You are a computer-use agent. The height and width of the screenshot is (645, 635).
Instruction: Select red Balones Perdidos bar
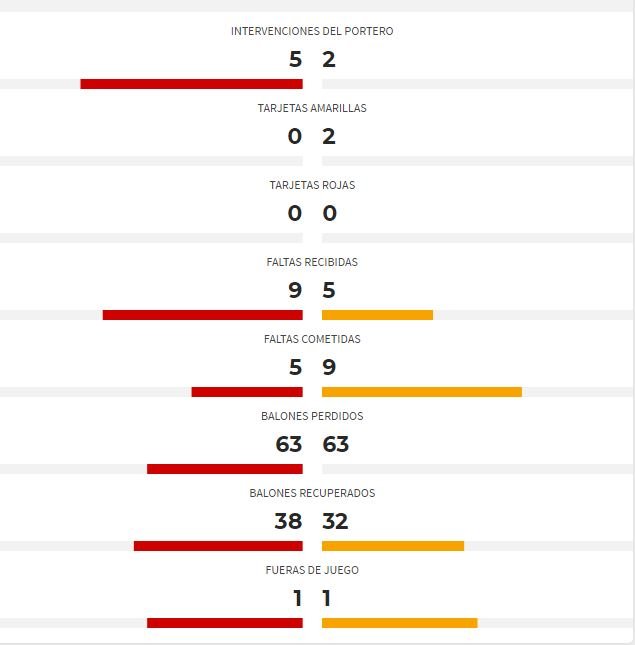click(x=225, y=469)
